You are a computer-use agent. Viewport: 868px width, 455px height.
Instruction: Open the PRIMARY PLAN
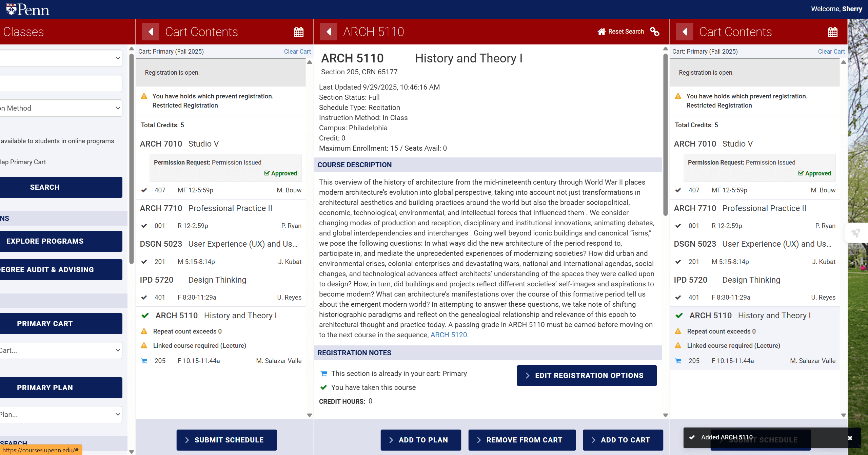61,388
